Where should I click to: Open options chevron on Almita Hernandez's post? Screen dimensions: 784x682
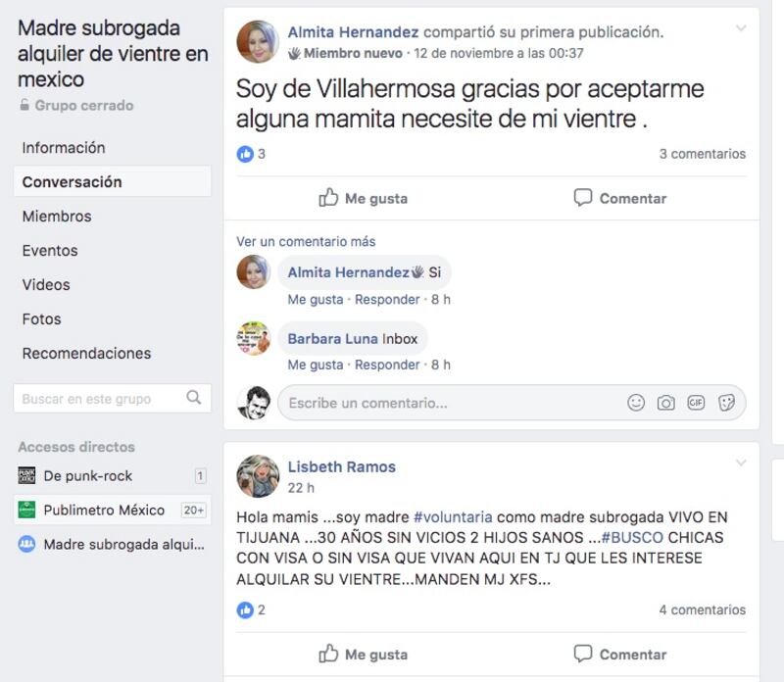tap(741, 28)
